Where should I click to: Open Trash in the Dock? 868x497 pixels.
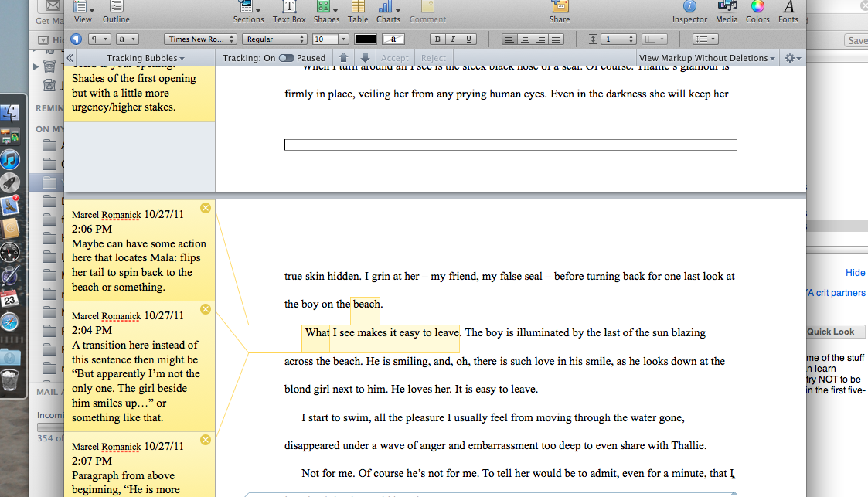[x=10, y=380]
